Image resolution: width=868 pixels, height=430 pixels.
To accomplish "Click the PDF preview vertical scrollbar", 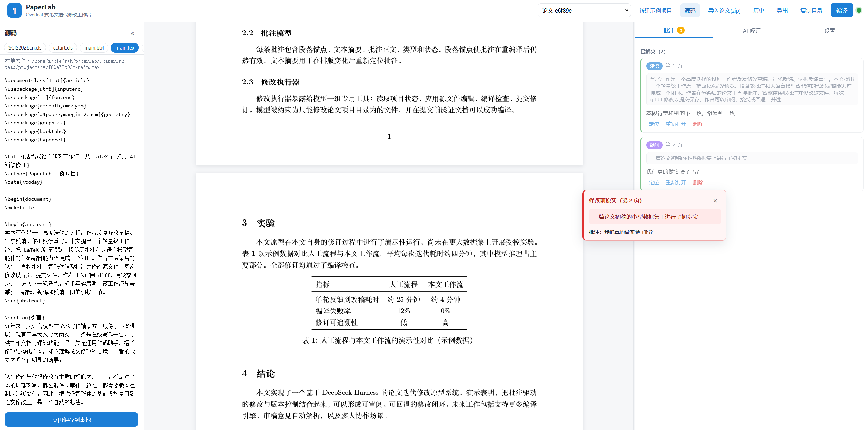I will [x=631, y=242].
